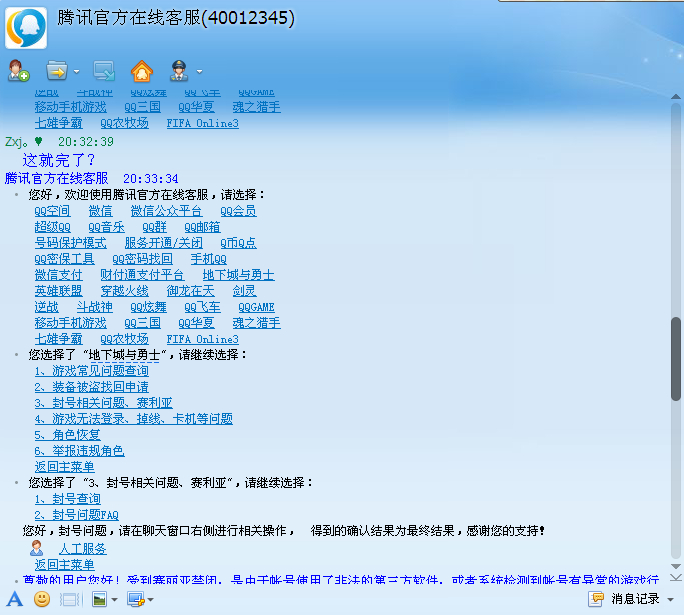The image size is (684, 615).
Task: Click the send file folder icon
Action: pyautogui.click(x=57, y=71)
